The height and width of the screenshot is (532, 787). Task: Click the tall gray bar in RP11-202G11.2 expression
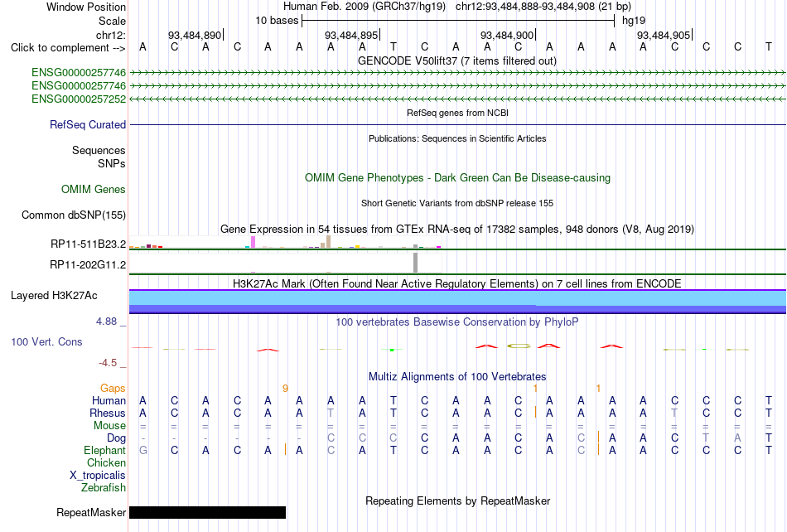pos(415,263)
